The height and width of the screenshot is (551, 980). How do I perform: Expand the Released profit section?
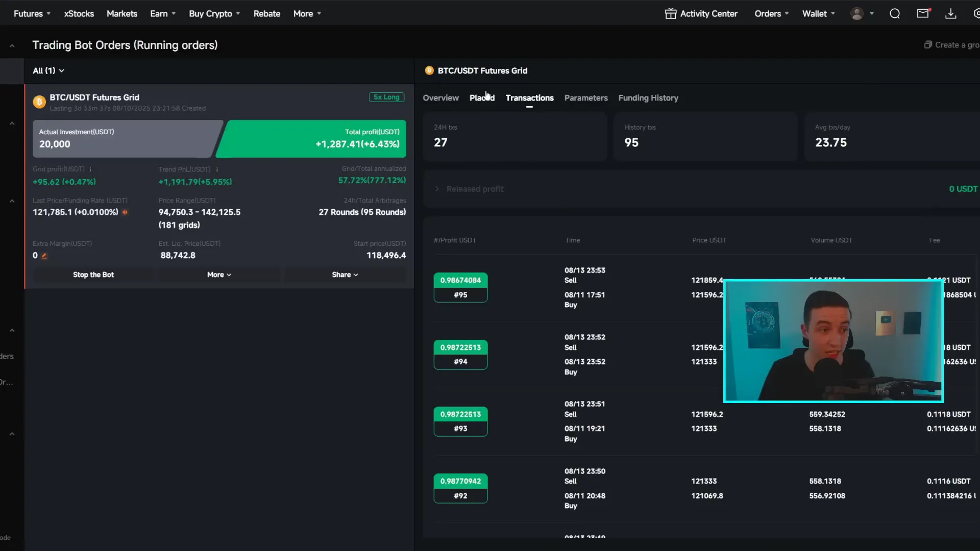point(437,189)
